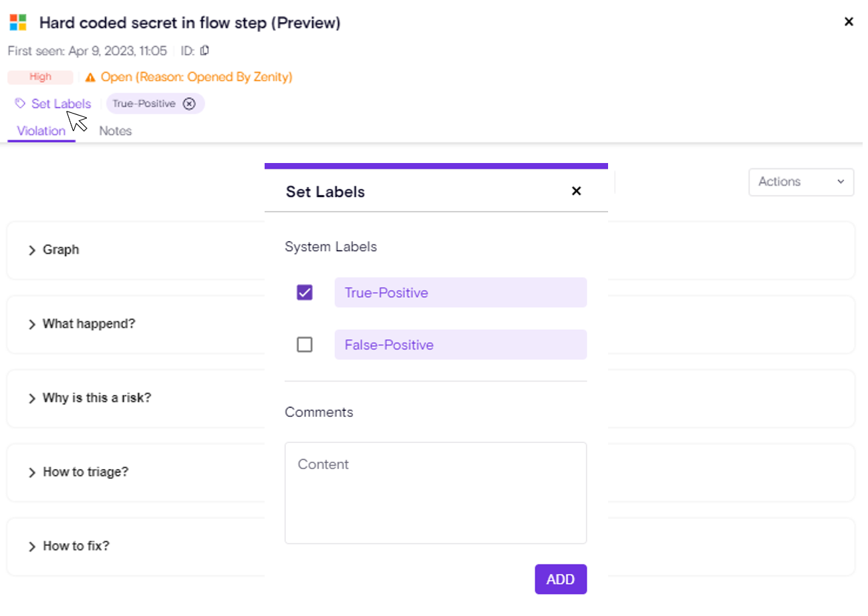This screenshot has width=868, height=616.
Task: Uncheck the True-Positive checkbox
Action: click(305, 293)
